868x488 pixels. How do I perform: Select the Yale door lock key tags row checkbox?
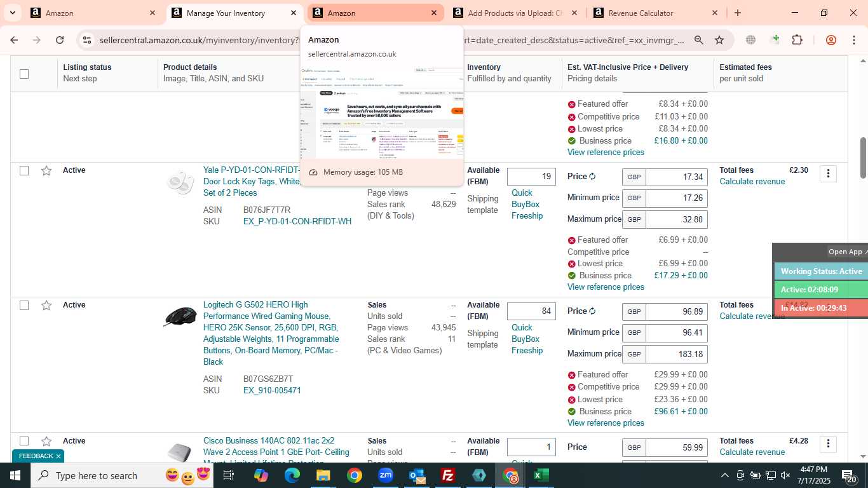pyautogui.click(x=24, y=170)
